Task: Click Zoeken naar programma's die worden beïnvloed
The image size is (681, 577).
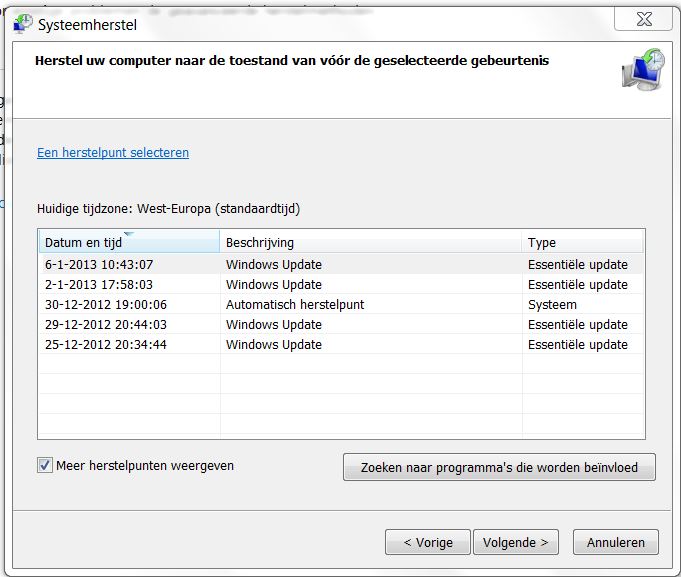Action: 499,467
